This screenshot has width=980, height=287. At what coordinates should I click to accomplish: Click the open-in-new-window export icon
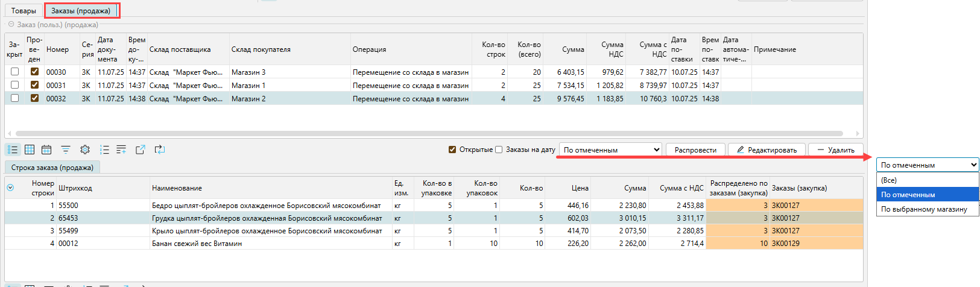[141, 150]
